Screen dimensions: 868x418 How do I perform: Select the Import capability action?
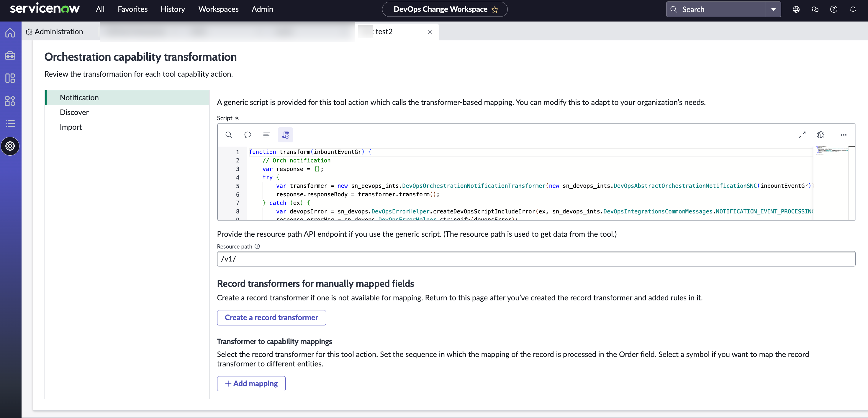127,127
